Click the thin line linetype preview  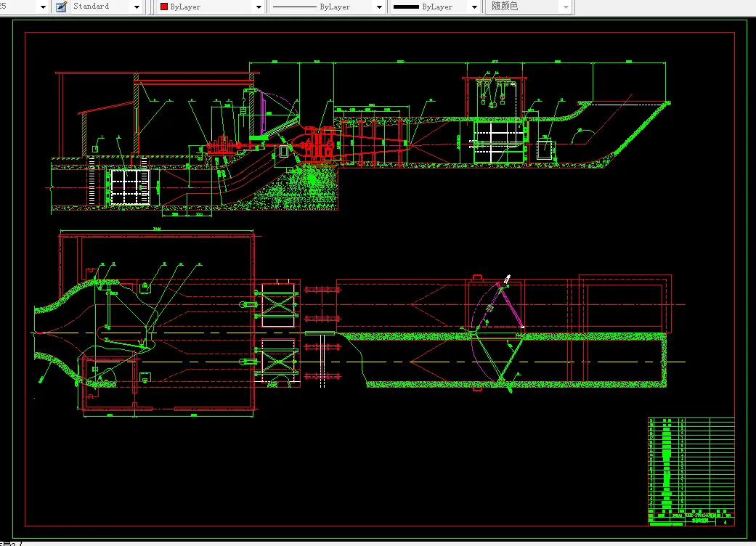295,7
